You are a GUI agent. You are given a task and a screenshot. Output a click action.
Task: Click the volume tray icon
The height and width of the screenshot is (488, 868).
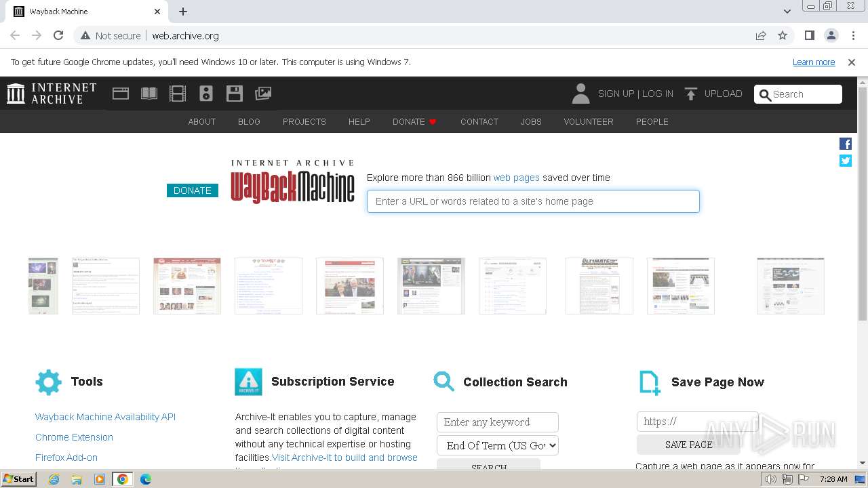tap(771, 479)
